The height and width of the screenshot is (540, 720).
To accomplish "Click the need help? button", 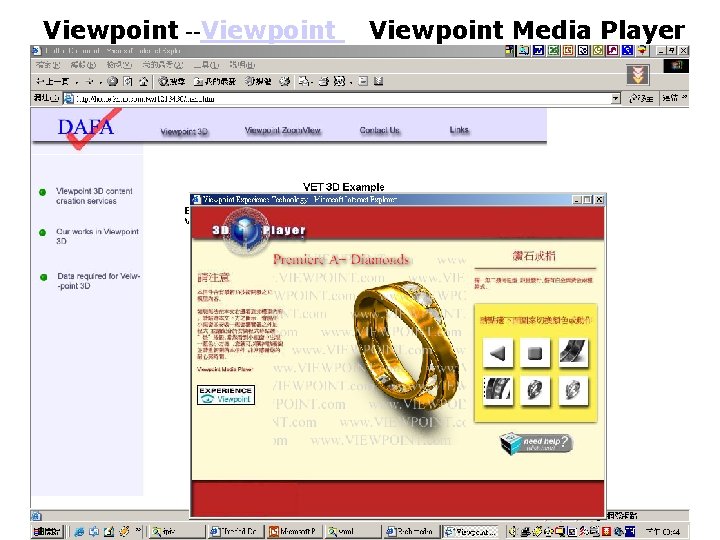I will coord(536,444).
